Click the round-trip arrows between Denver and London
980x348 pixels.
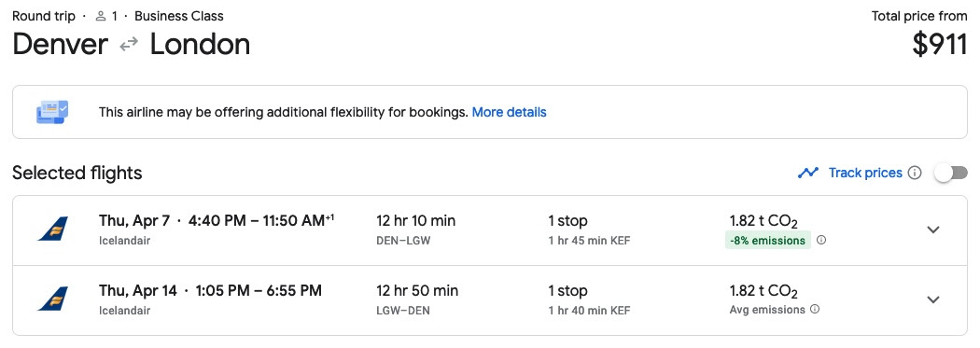[x=129, y=45]
